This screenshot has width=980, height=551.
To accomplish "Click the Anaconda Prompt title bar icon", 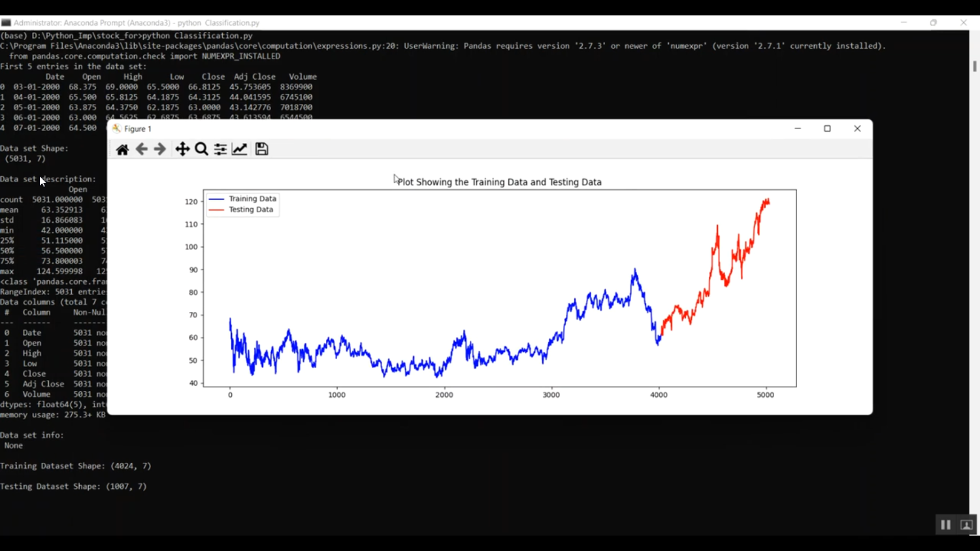I will 7,23.
